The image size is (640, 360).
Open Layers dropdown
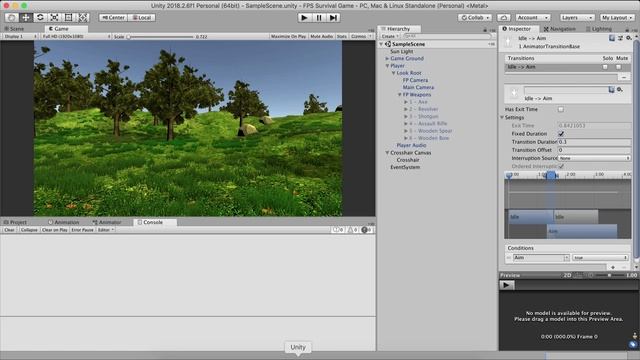click(577, 18)
